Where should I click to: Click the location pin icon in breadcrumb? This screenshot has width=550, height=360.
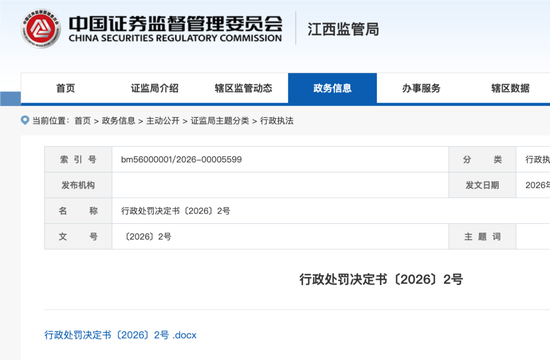click(25, 120)
